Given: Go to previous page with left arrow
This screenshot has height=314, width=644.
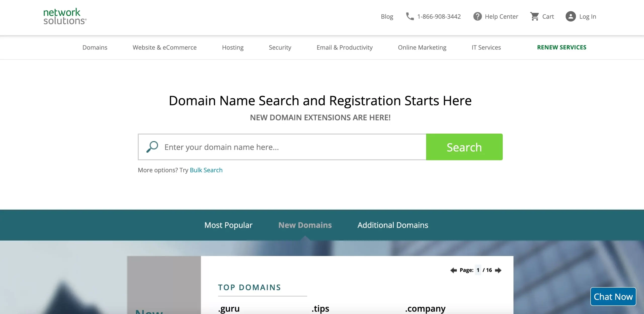Looking at the screenshot, I should (453, 270).
